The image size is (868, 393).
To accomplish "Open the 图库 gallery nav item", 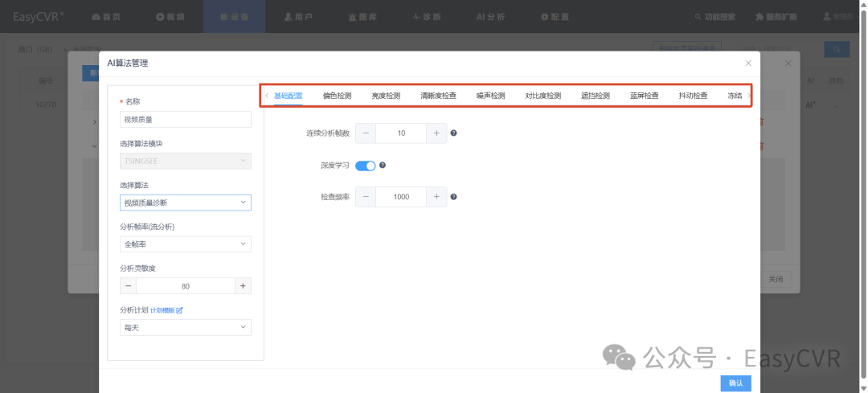I will coord(362,17).
